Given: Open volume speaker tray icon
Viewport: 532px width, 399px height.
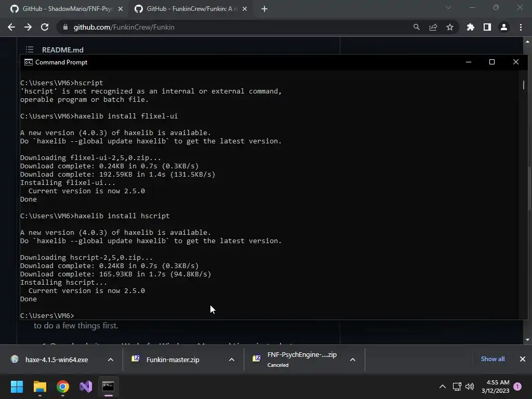Looking at the screenshot, I should pos(470,387).
